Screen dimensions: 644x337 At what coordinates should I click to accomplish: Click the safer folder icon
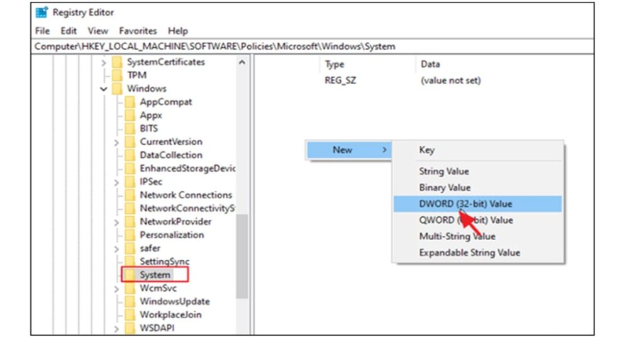(130, 248)
